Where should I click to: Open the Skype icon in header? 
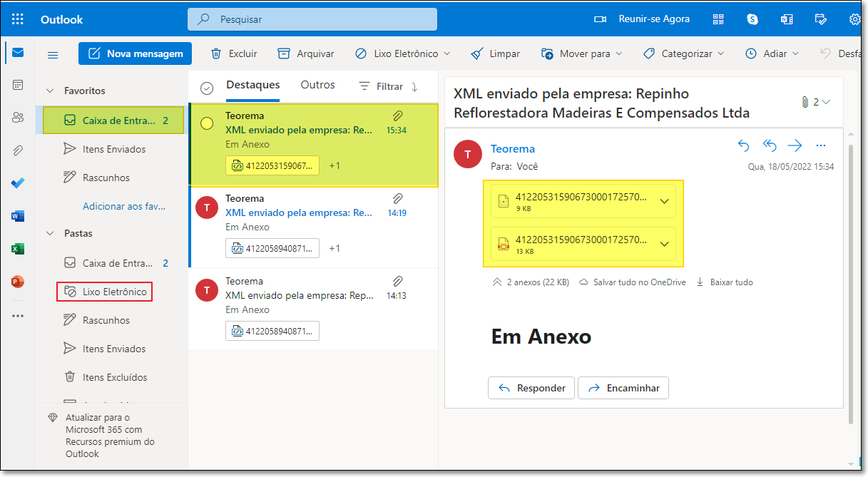[752, 19]
